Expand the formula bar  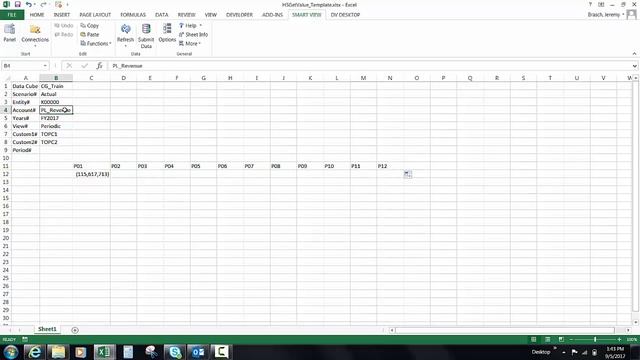click(x=634, y=66)
